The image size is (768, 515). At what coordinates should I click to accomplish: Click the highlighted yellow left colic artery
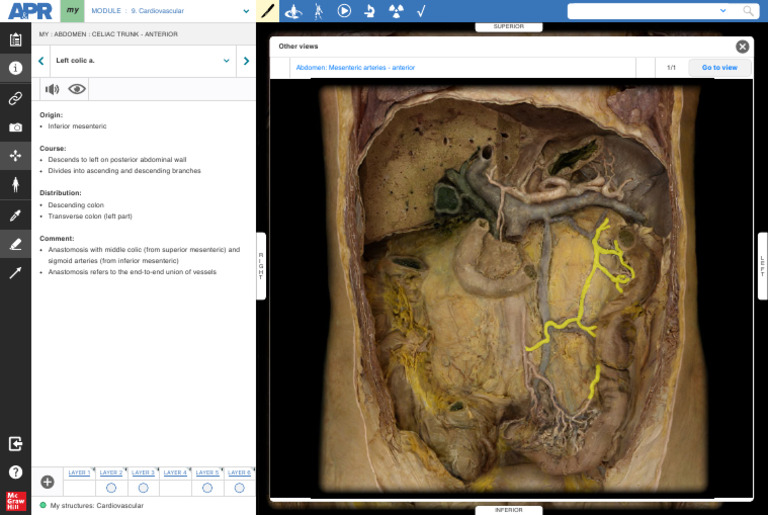587,289
